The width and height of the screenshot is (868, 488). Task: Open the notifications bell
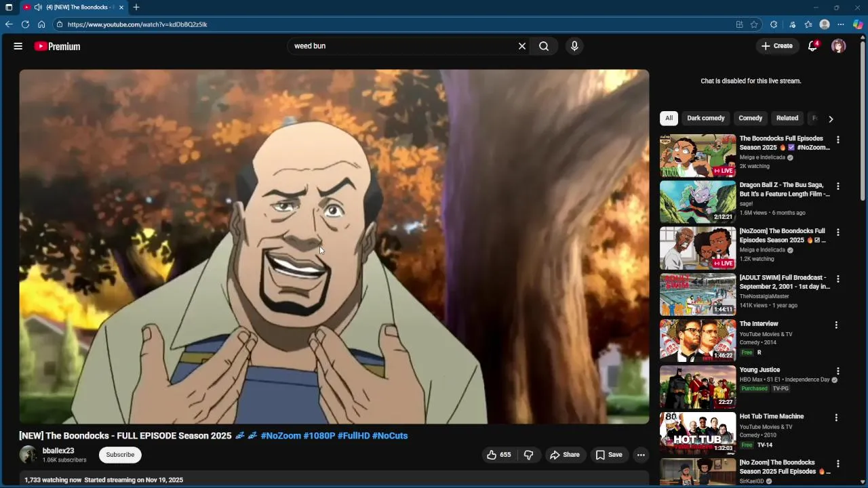(x=813, y=46)
